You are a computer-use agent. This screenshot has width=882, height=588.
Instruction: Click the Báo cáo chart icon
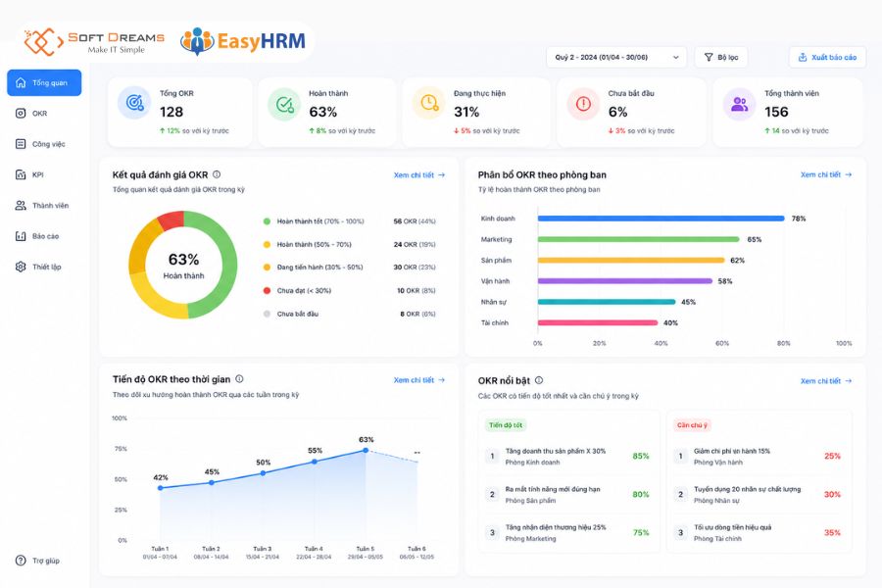[x=21, y=236]
